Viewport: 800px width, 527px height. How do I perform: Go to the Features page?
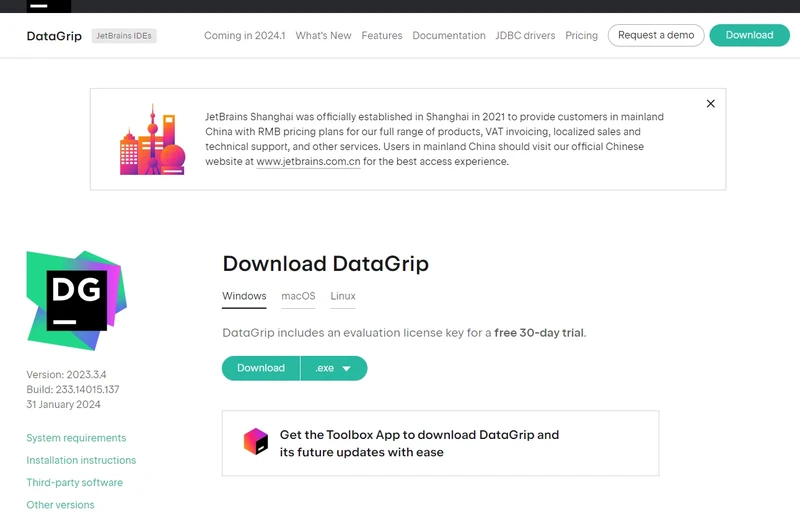click(x=382, y=36)
